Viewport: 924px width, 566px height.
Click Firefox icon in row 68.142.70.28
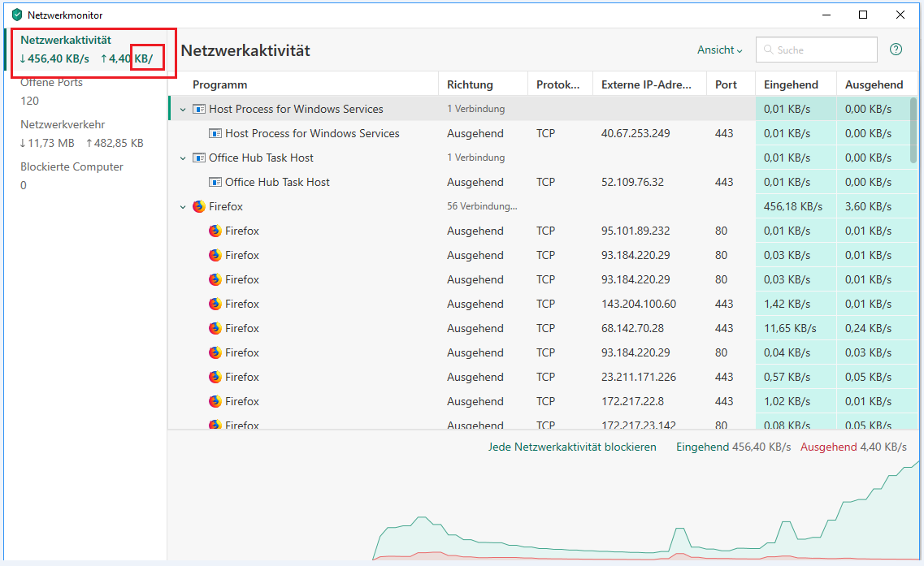tap(215, 328)
